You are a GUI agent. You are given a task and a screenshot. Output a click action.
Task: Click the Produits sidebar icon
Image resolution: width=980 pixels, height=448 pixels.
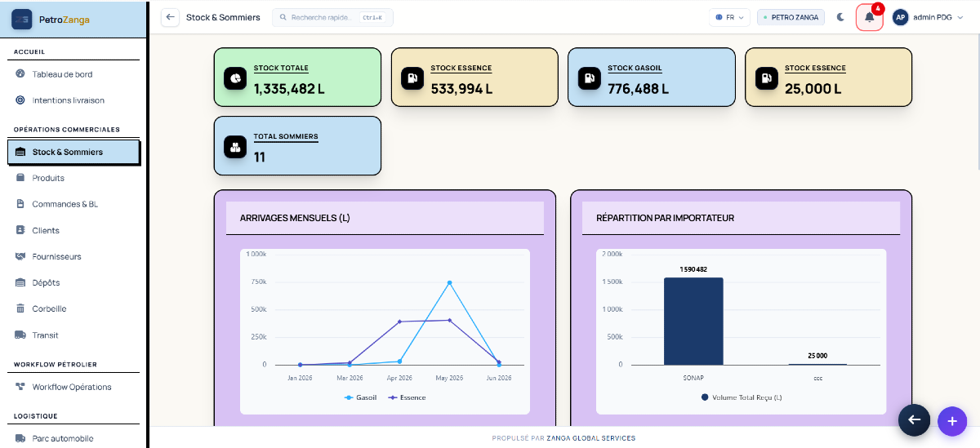coord(20,178)
